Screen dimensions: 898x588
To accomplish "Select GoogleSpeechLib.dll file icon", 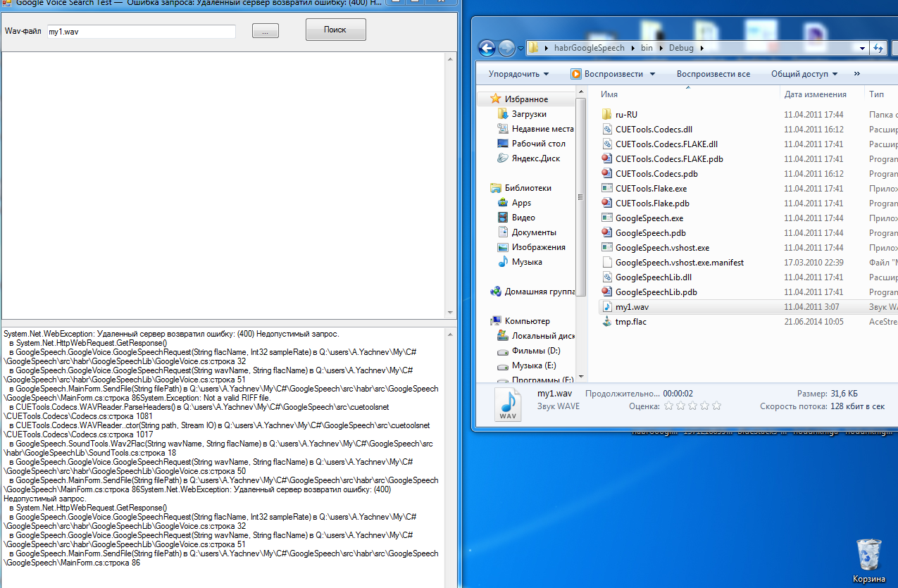I will tap(607, 277).
